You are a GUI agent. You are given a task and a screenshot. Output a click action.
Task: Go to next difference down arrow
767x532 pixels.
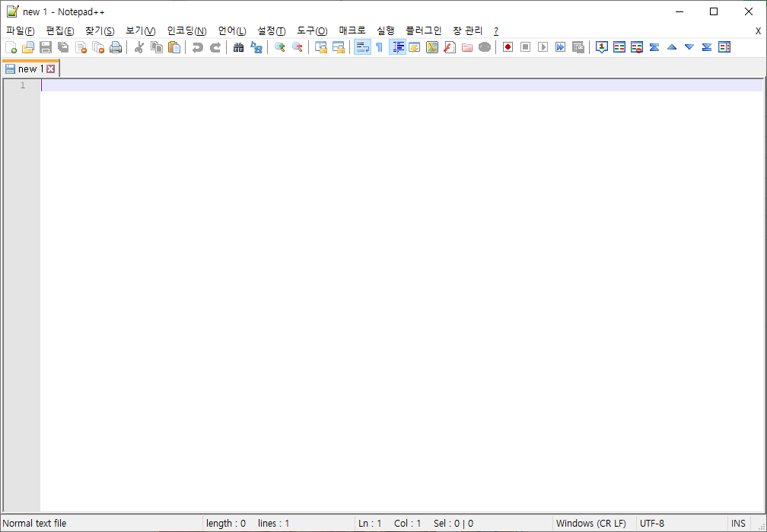pos(689,47)
